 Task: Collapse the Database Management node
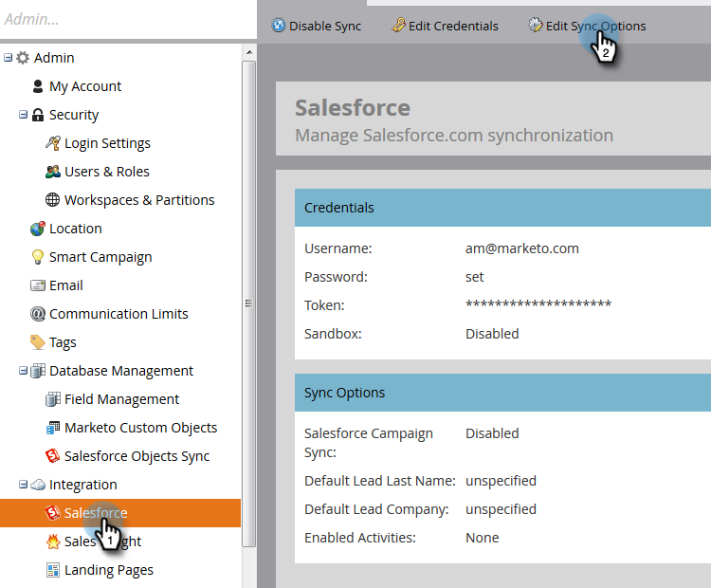[x=23, y=371]
